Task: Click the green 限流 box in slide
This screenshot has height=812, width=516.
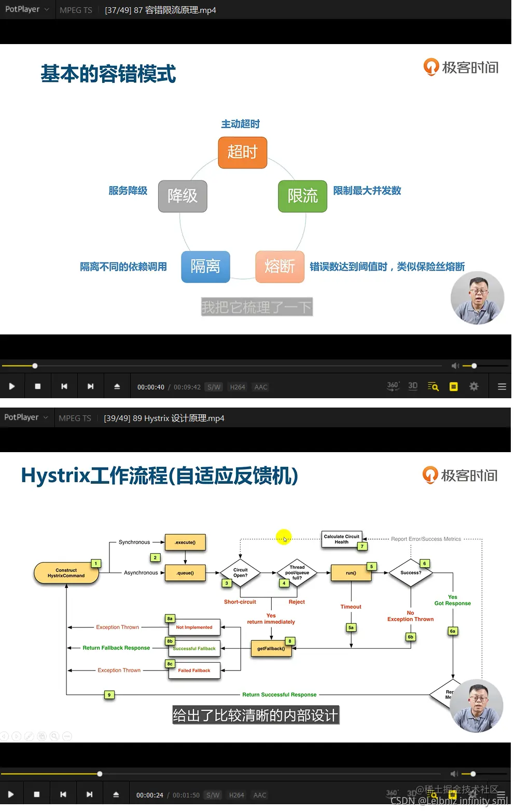Action: click(303, 196)
